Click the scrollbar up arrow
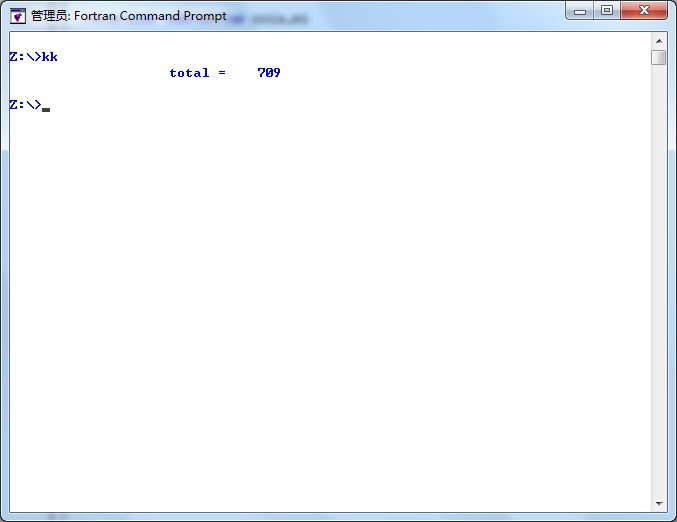Screen dimensions: 677x522 [x=658, y=40]
